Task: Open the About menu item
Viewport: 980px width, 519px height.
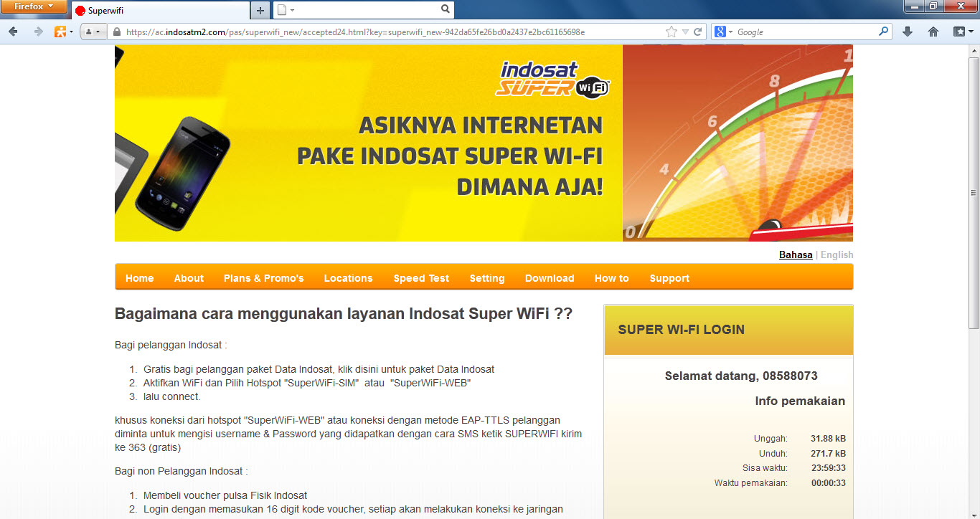Action: [189, 278]
